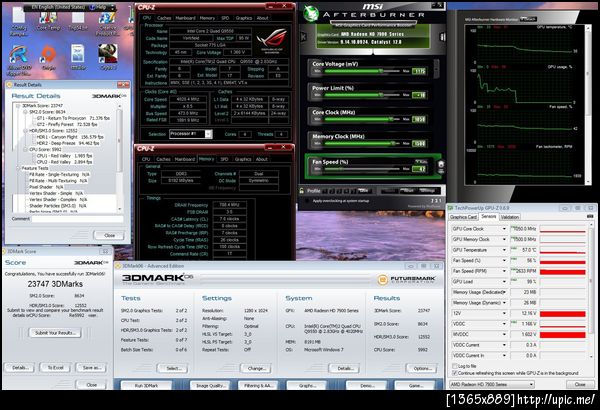Click Options button under Results

422,368
